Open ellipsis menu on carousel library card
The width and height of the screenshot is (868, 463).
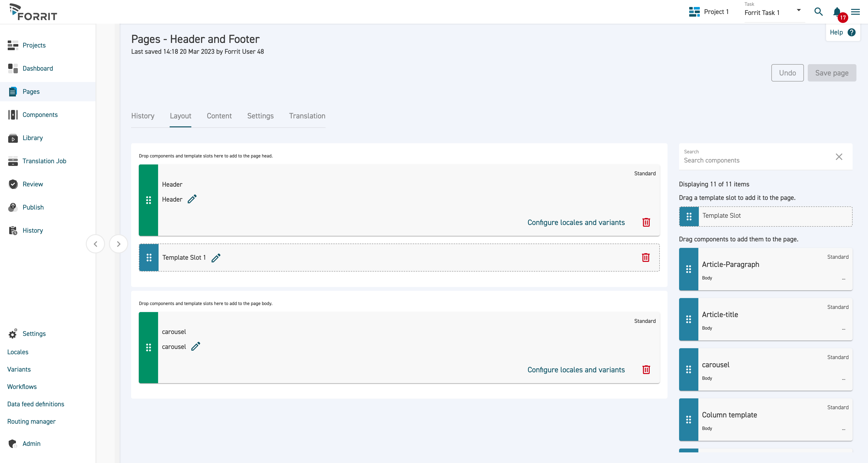[x=843, y=379]
